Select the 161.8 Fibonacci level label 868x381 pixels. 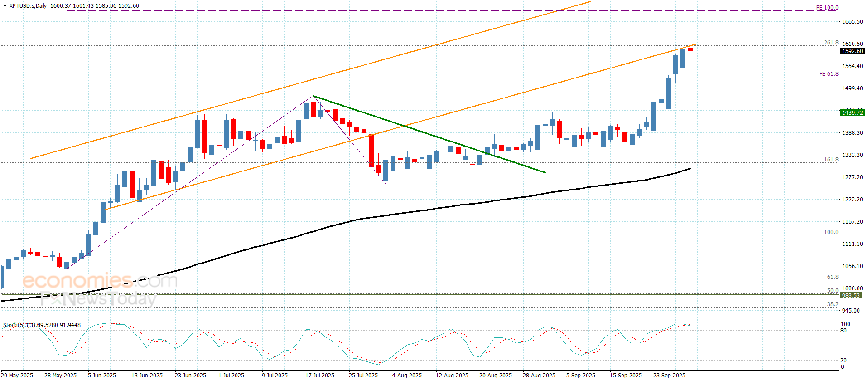coord(831,160)
